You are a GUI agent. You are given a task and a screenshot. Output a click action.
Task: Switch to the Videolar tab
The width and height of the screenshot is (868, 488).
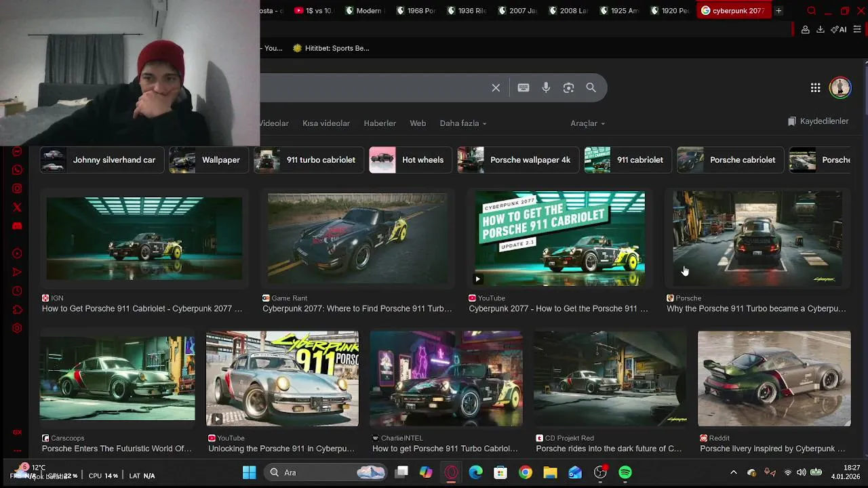275,123
